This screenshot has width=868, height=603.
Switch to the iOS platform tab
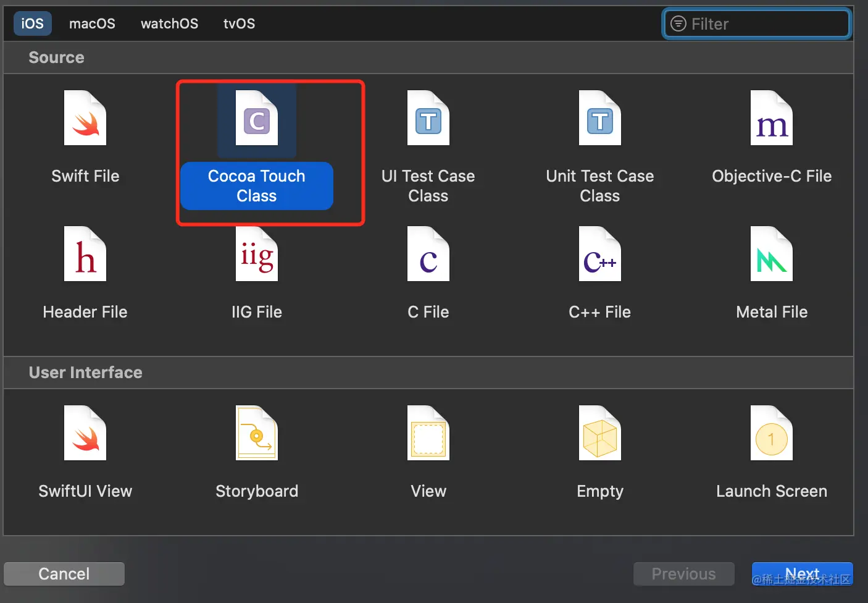click(33, 23)
